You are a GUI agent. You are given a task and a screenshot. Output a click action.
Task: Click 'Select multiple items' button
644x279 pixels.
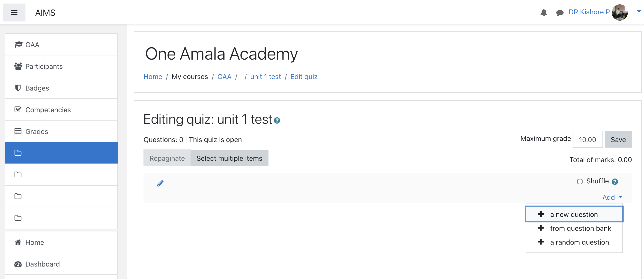pyautogui.click(x=229, y=158)
